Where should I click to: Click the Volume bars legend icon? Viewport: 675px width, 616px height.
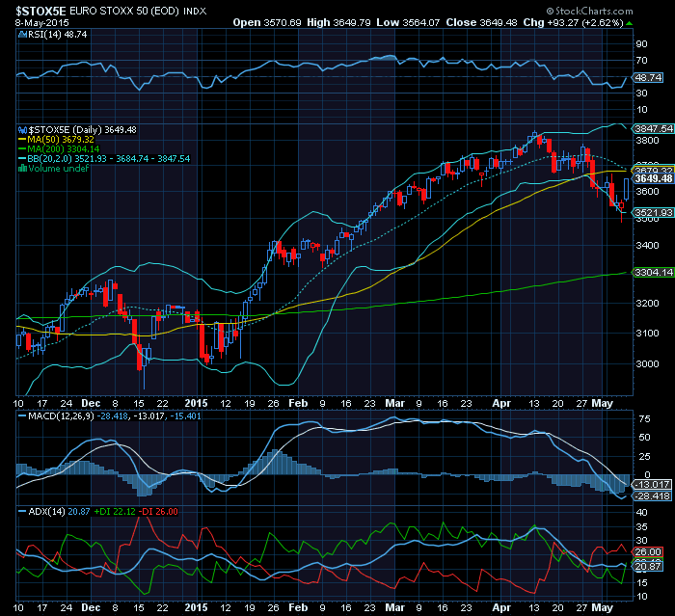[22, 169]
